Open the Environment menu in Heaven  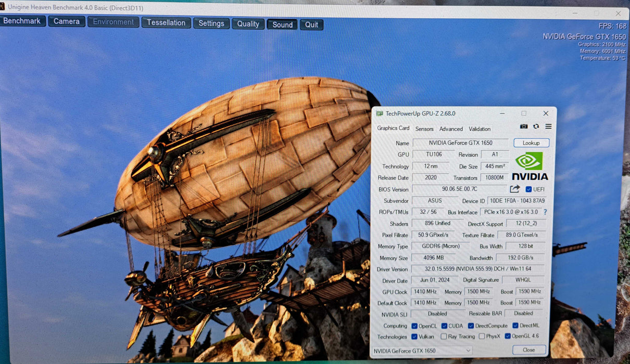point(114,22)
